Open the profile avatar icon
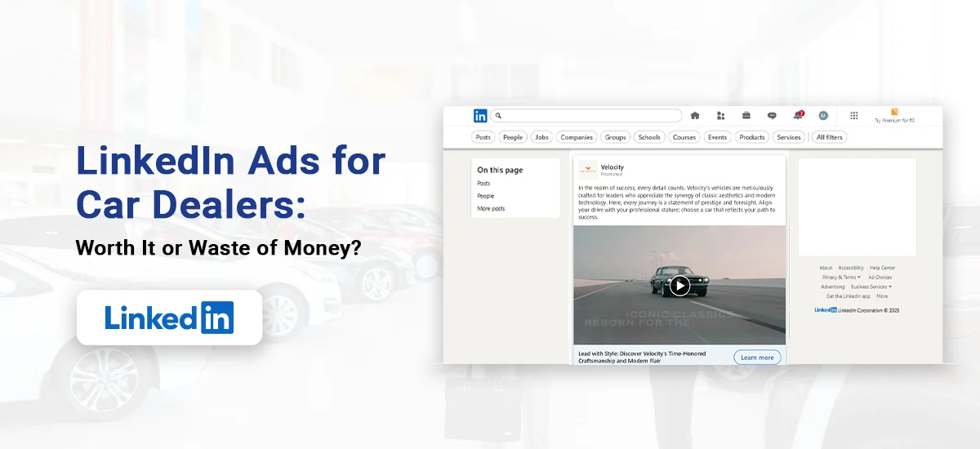The image size is (980, 449). click(x=823, y=116)
